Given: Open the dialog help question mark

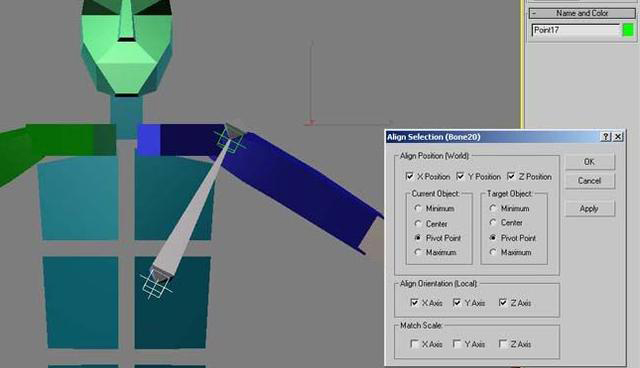Looking at the screenshot, I should 606,137.
